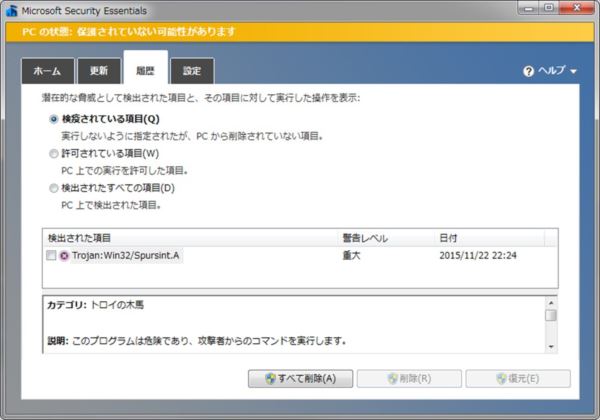Click the Microsoft Security Essentials title icon
The image size is (600, 420).
(12, 11)
